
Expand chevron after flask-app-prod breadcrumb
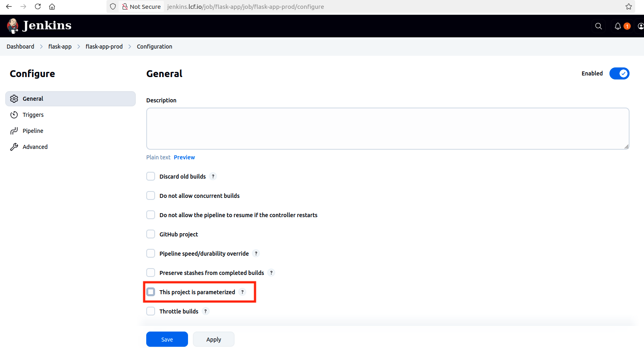coord(130,47)
